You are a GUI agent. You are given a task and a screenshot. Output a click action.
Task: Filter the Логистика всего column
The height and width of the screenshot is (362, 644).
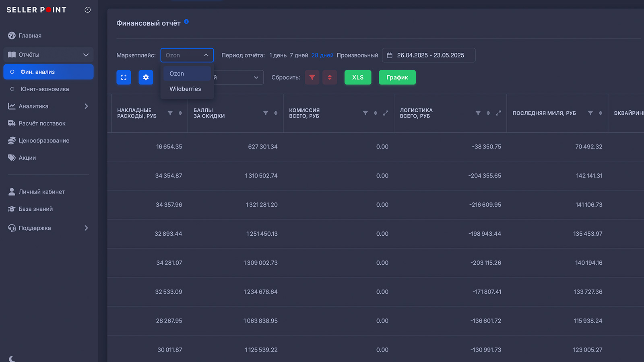click(x=478, y=113)
